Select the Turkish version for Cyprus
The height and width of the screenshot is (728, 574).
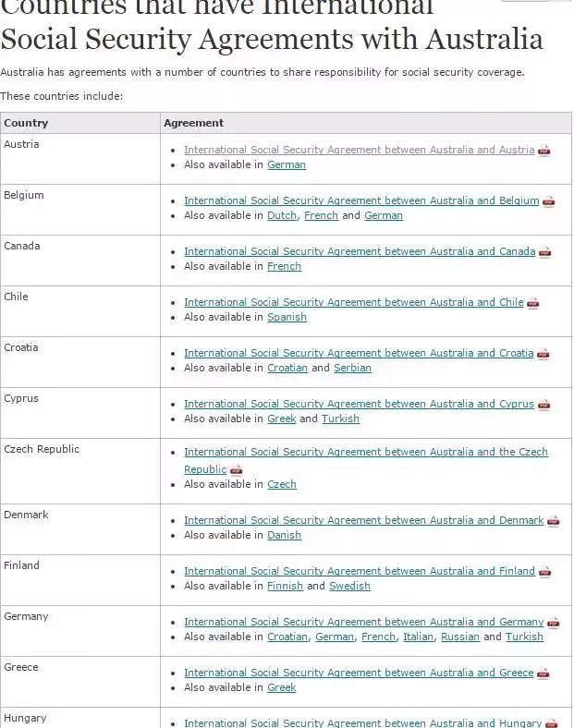[341, 419]
